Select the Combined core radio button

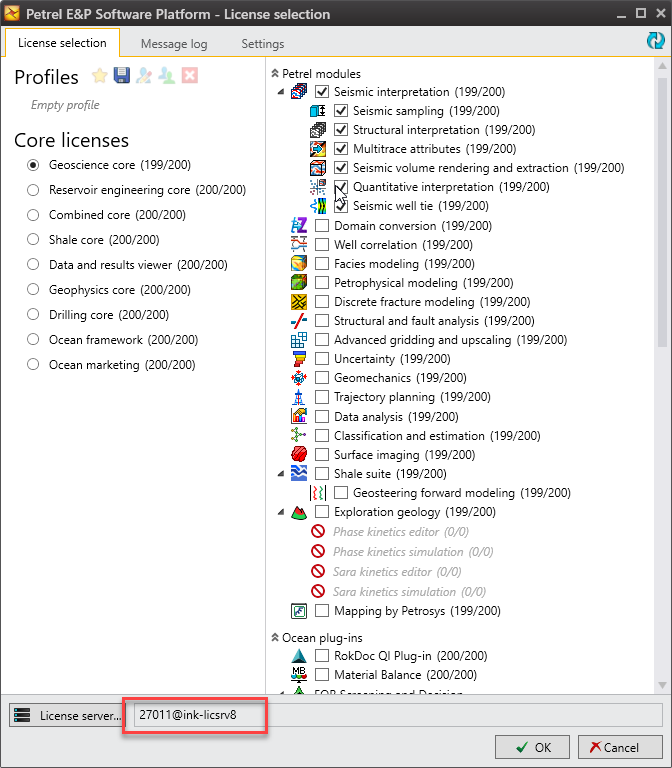point(33,215)
